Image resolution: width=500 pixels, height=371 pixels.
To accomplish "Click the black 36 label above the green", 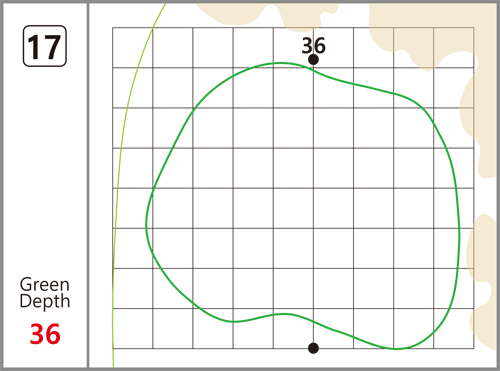I will coord(313,45).
